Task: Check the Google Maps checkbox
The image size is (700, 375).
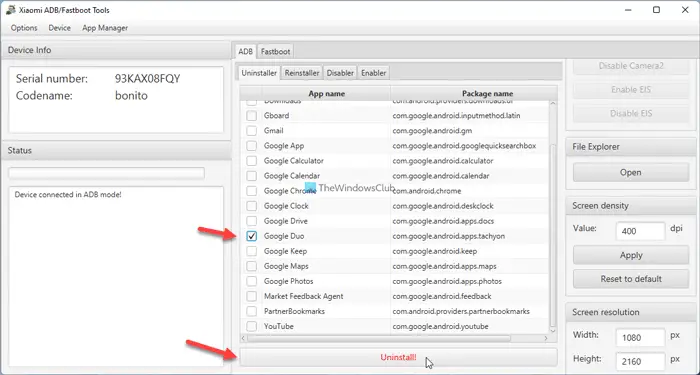Action: click(x=252, y=266)
